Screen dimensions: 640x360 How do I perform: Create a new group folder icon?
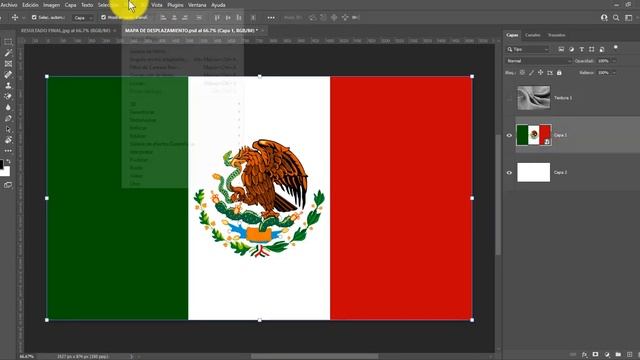pyautogui.click(x=618, y=354)
